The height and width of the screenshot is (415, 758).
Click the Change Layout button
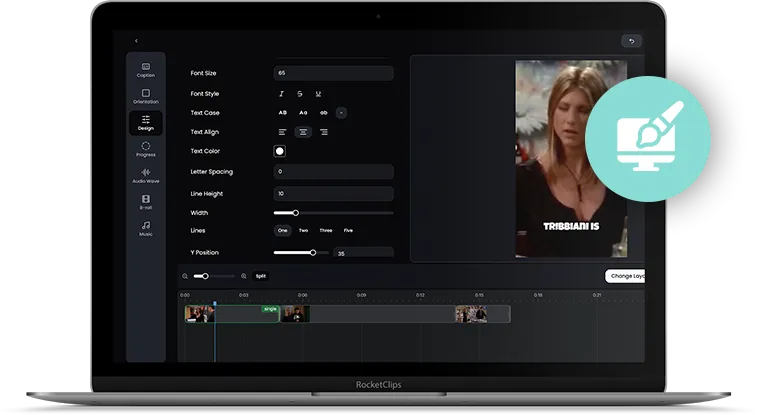pyautogui.click(x=625, y=276)
